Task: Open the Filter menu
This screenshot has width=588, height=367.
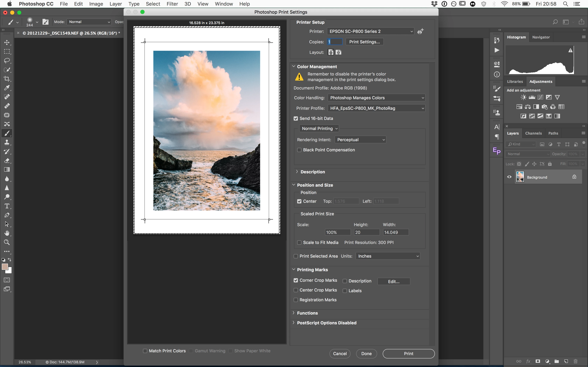Action: point(172,4)
